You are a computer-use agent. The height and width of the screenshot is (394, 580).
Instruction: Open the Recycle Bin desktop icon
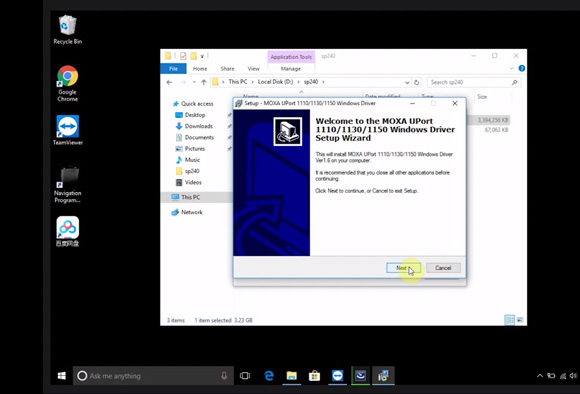(x=68, y=30)
